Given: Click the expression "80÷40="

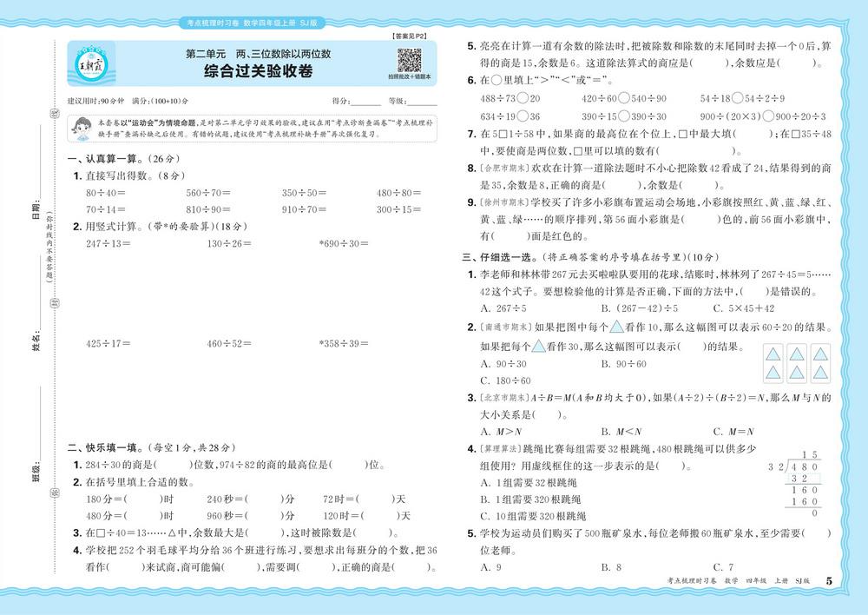Looking at the screenshot, I should [x=106, y=193].
